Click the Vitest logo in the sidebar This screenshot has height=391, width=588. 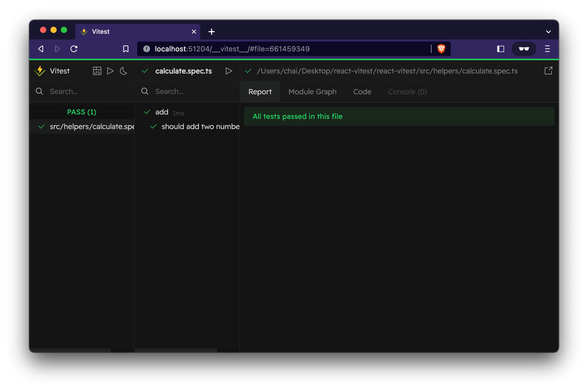click(40, 71)
